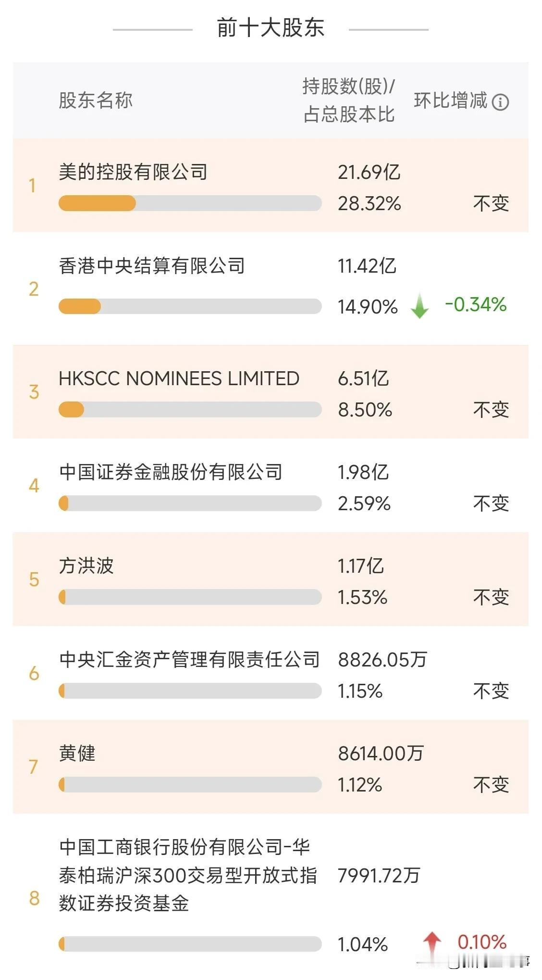Viewport: 542px width, 980px height.
Task: Click the red up arrow in row 8
Action: (431, 943)
